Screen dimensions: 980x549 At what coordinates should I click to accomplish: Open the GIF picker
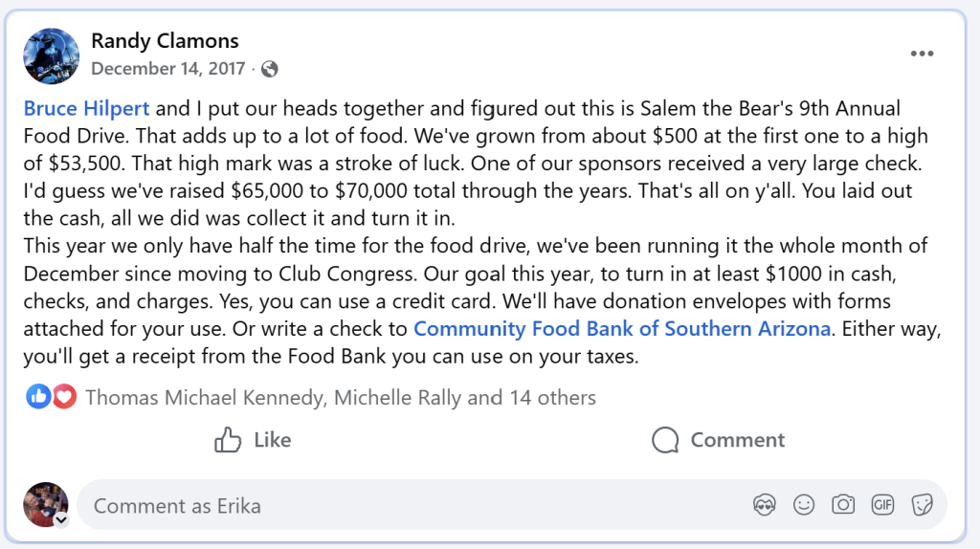[882, 505]
